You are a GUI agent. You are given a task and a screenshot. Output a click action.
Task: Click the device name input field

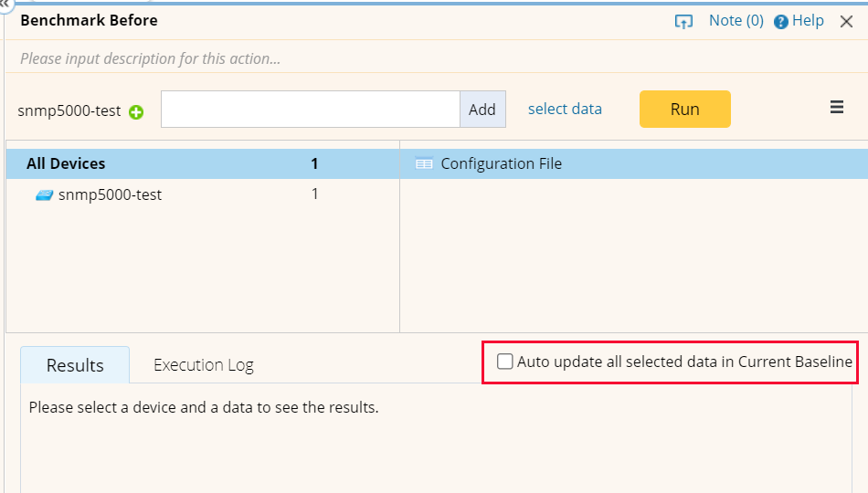coord(310,110)
